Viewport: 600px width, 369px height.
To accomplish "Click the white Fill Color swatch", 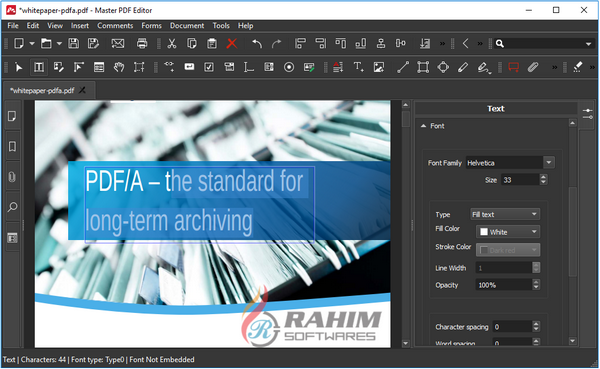I will (484, 232).
